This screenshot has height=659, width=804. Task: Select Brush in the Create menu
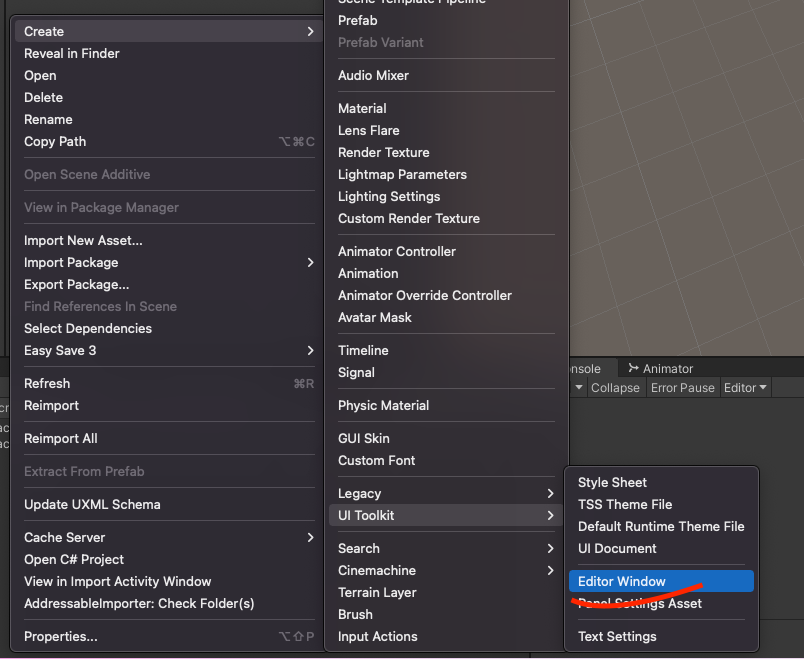tap(446, 615)
